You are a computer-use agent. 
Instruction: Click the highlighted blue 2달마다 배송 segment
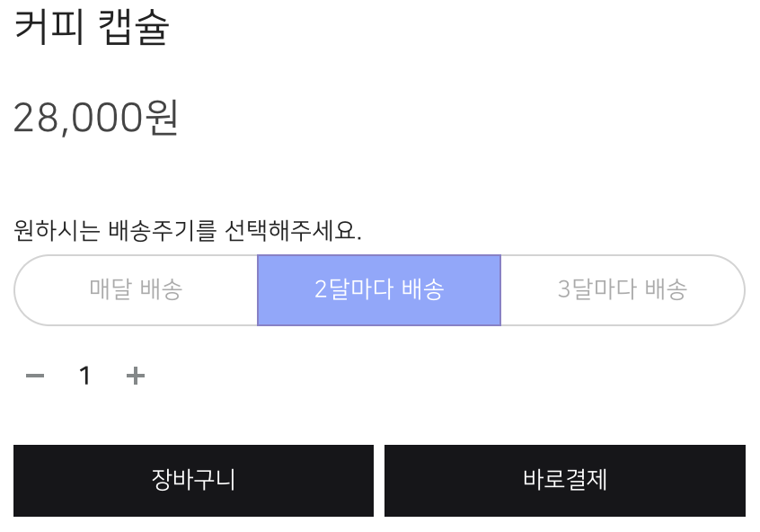tap(379, 290)
